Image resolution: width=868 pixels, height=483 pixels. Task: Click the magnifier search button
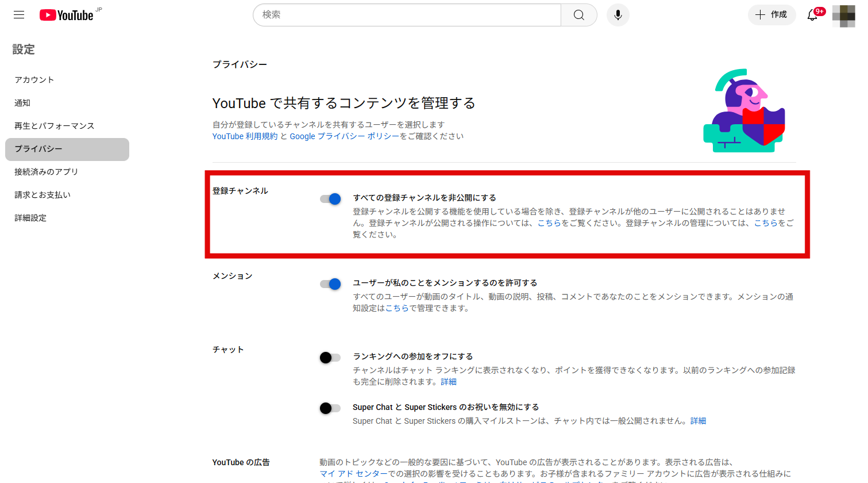pyautogui.click(x=579, y=15)
